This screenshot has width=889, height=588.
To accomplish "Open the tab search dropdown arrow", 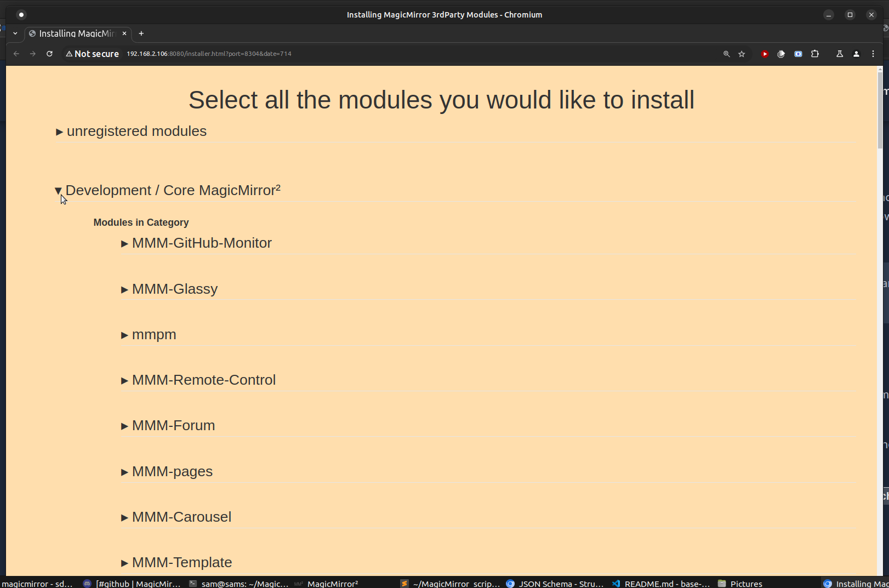I will 15,33.
